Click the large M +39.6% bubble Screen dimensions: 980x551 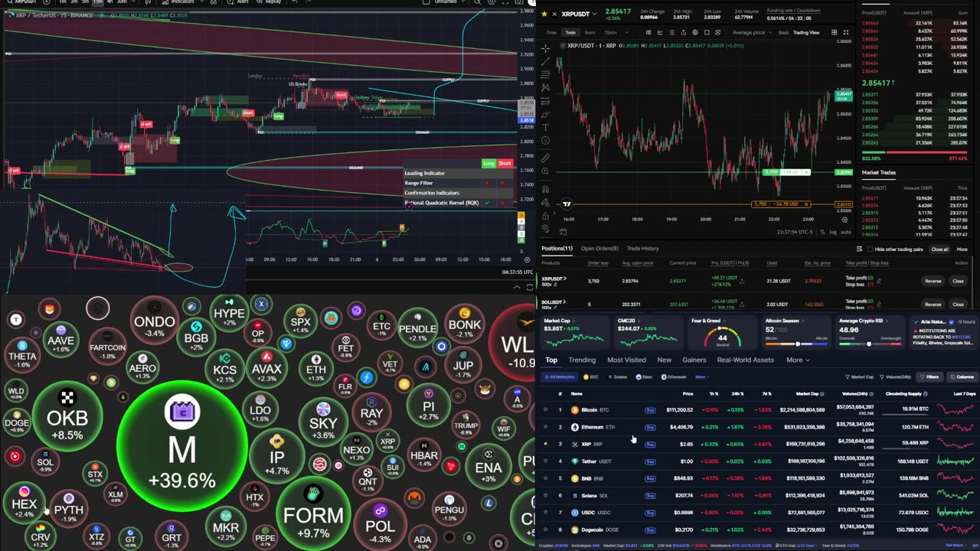click(x=182, y=447)
